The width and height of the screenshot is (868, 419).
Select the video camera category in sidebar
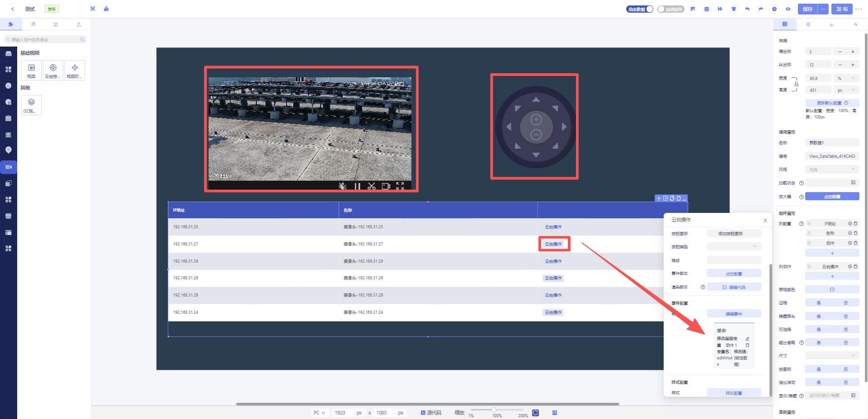point(8,167)
